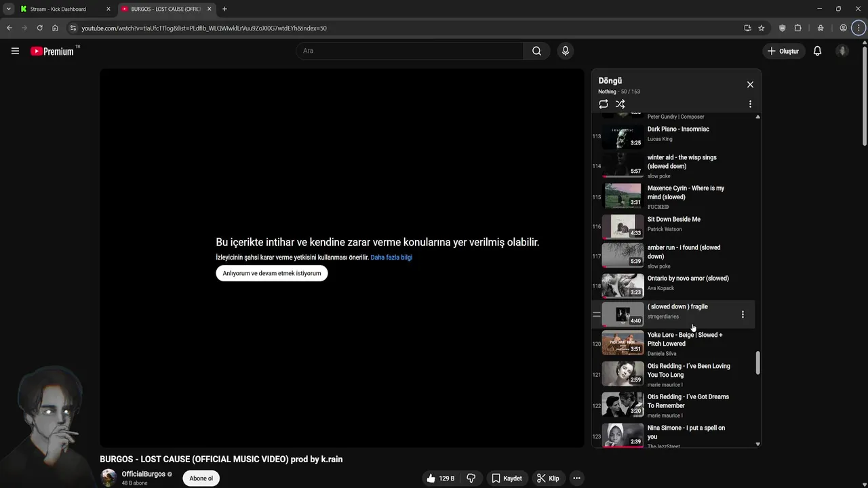This screenshot has width=868, height=488.
Task: Subscribe with Abone ol button
Action: (x=201, y=479)
